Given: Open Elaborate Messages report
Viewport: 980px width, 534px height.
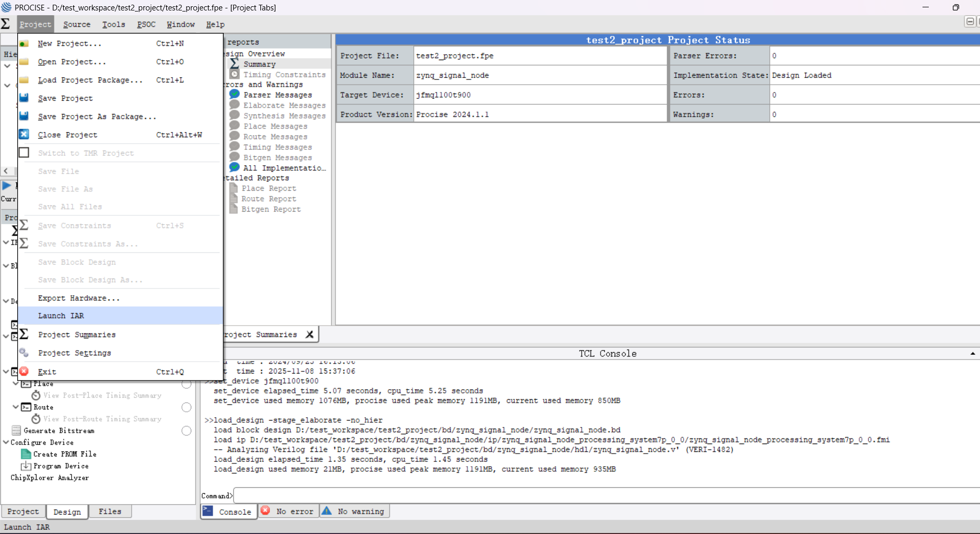Looking at the screenshot, I should (284, 106).
